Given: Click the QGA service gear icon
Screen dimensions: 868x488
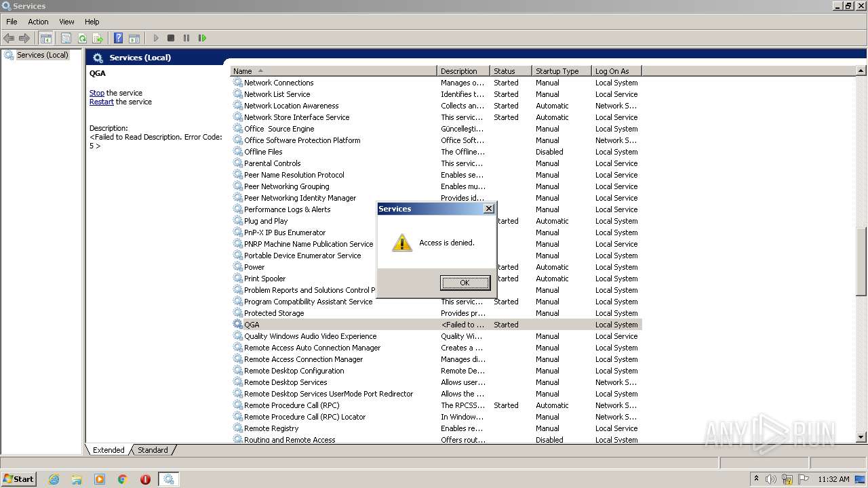Looking at the screenshot, I should click(x=238, y=324).
